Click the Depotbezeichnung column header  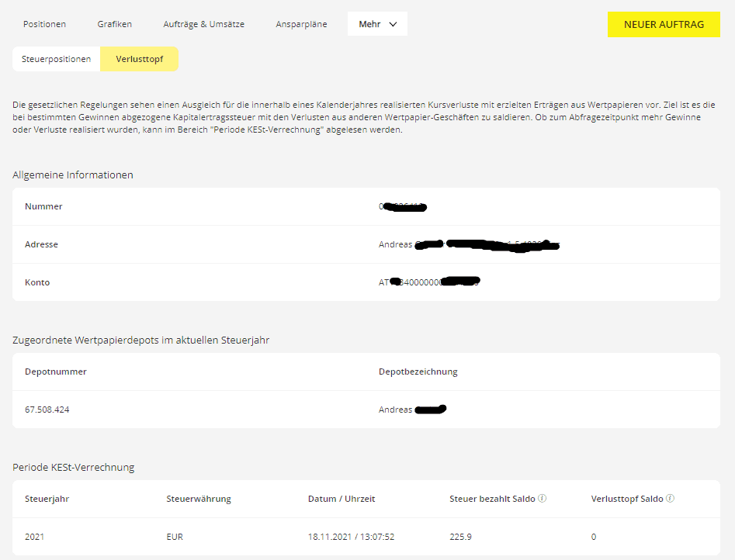point(418,372)
